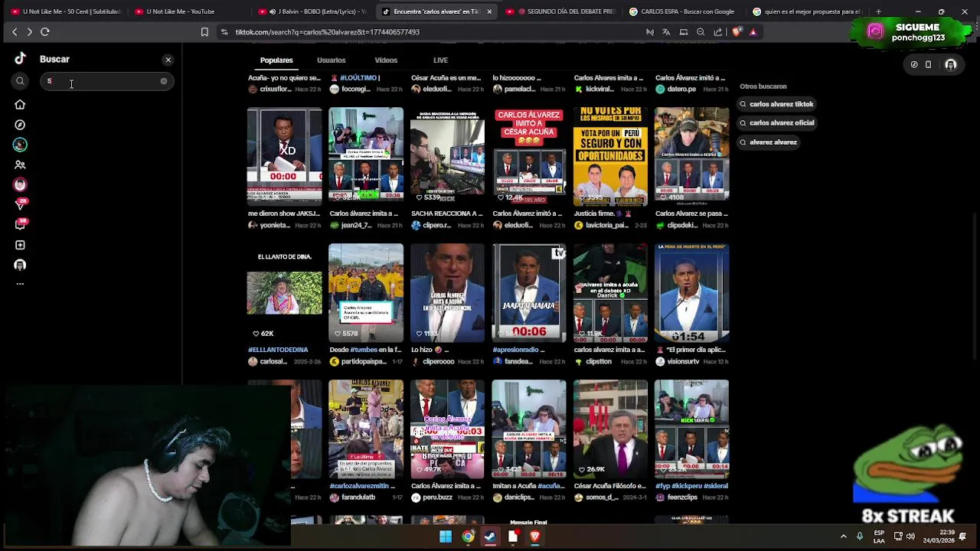
Task: Open the activity inbox icon with badge 38
Action: tap(20, 224)
